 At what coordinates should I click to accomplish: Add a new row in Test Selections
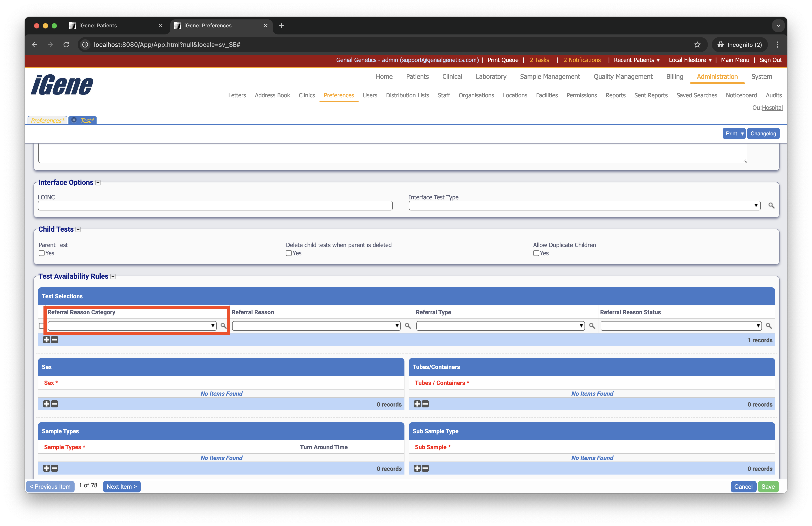tap(46, 340)
